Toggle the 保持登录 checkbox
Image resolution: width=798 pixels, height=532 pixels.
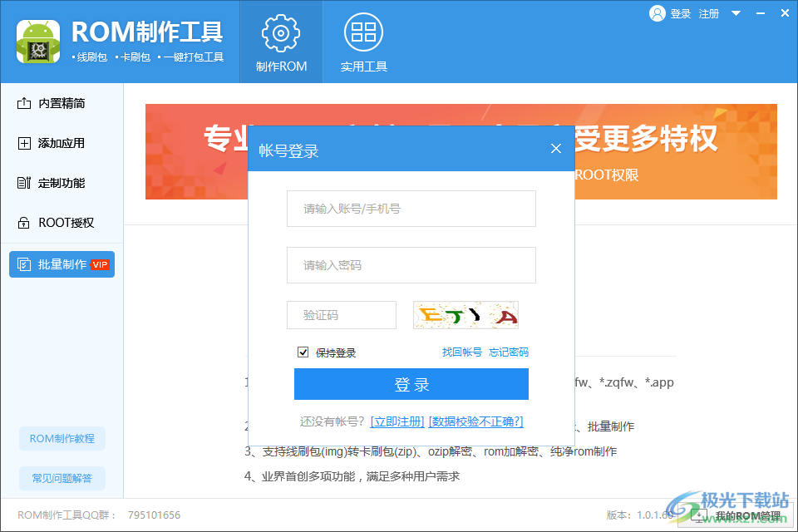click(303, 352)
